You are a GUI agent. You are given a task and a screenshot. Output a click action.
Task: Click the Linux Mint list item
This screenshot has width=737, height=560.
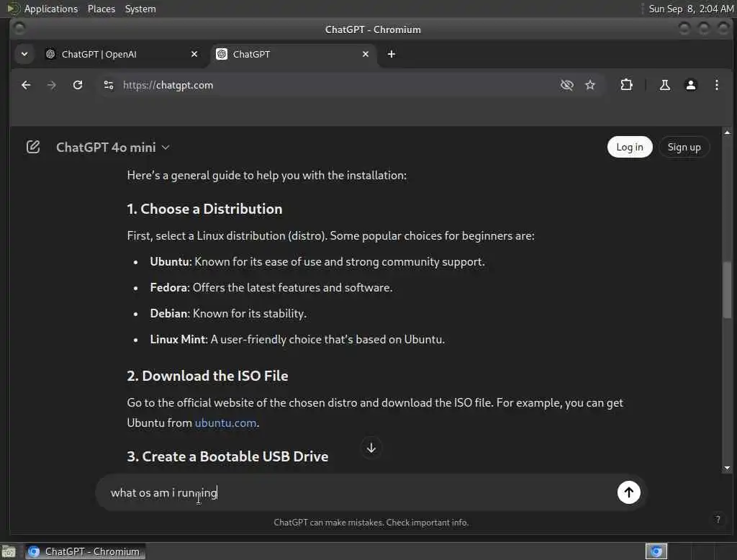pyautogui.click(x=297, y=339)
